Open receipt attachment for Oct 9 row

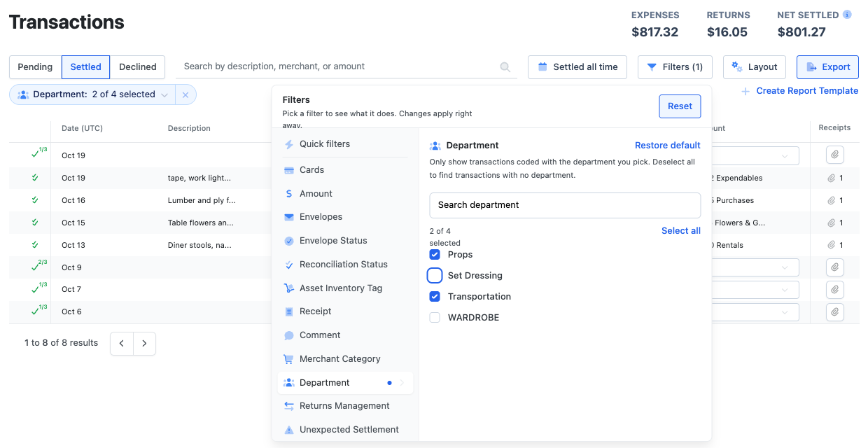point(834,267)
